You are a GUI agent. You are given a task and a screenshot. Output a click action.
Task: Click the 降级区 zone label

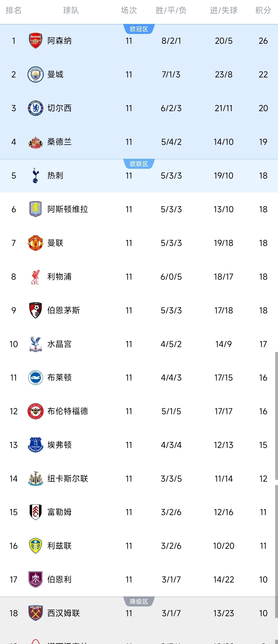tap(139, 602)
